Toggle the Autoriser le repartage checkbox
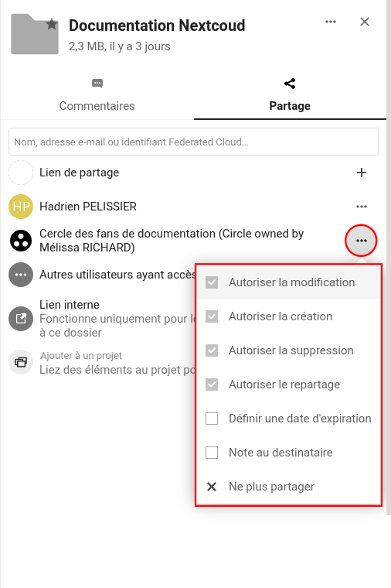This screenshot has width=391, height=588. [x=212, y=385]
